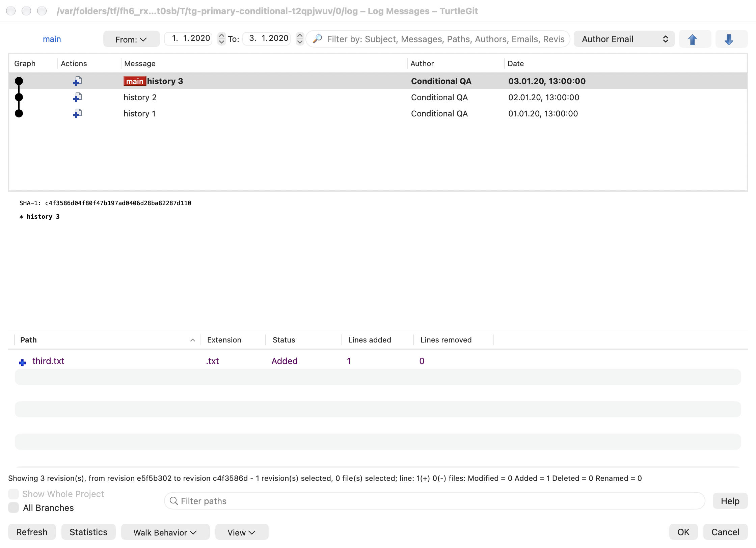Click the date 03.01.20, 13:00:00
The image size is (756, 548).
point(547,81)
